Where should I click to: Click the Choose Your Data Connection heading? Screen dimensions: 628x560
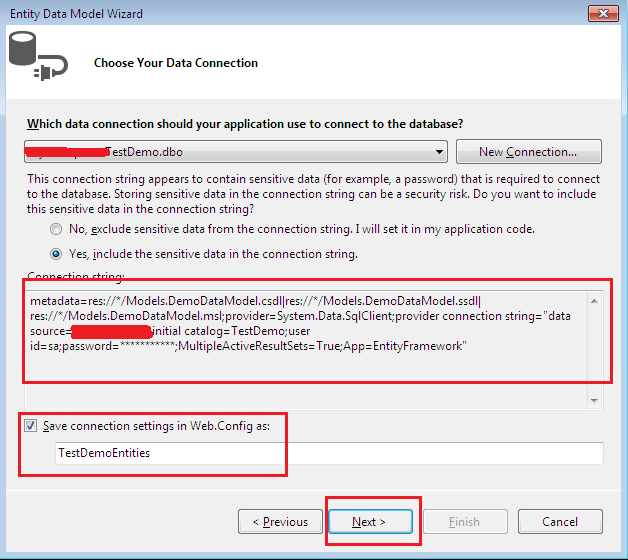[176, 63]
